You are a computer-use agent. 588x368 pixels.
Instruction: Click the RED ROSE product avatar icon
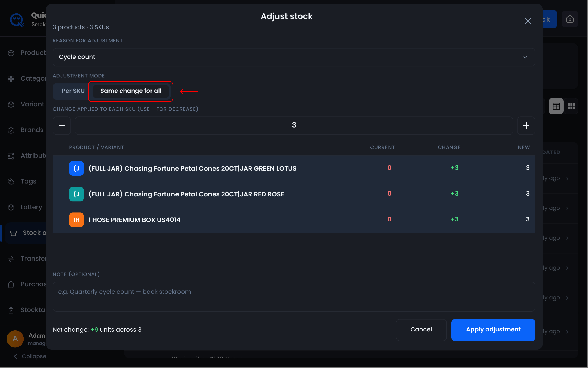[x=76, y=194]
